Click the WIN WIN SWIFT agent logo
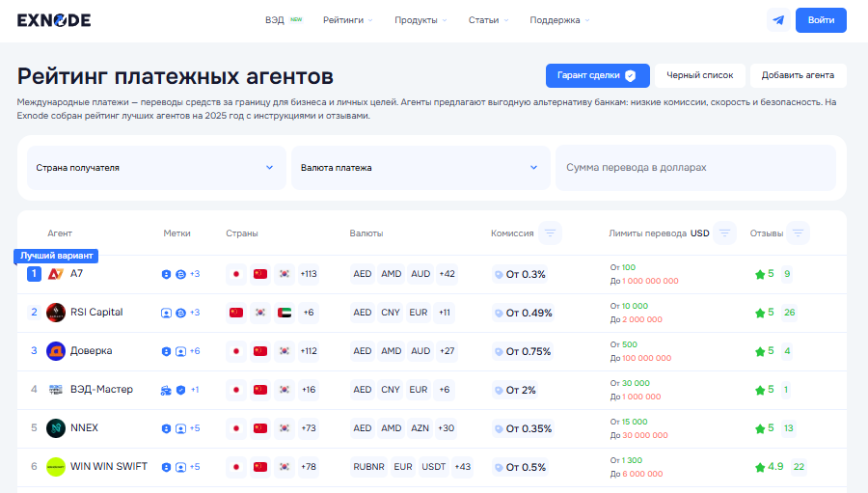868x493 pixels. point(55,467)
